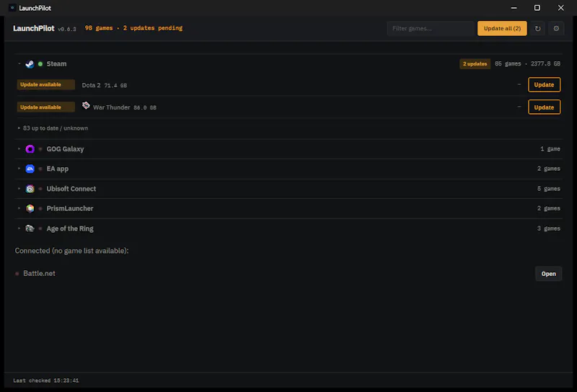Click the PrismLauncher launcher name
577x392 pixels.
(x=69, y=208)
